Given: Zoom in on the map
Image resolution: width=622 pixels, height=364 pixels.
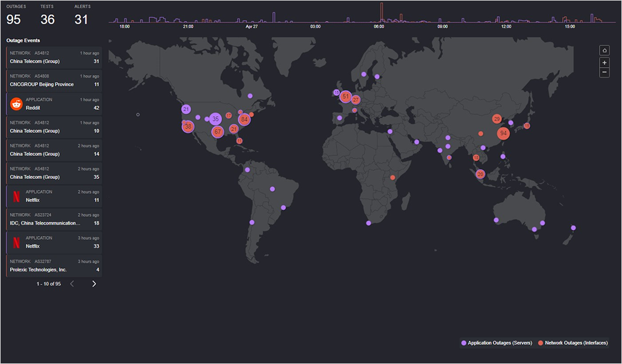Looking at the screenshot, I should [x=604, y=63].
